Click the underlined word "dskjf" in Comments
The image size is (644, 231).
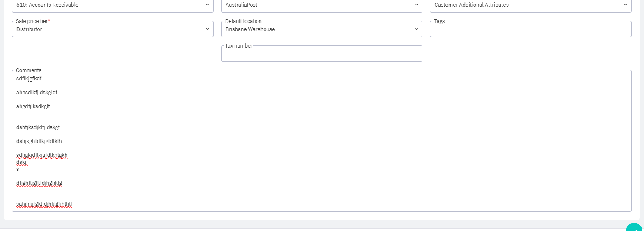click(22, 162)
